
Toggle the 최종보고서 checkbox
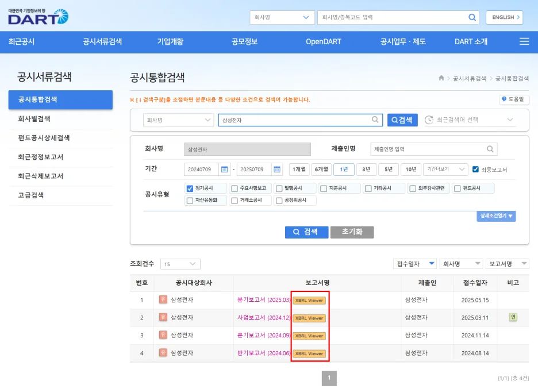point(475,170)
